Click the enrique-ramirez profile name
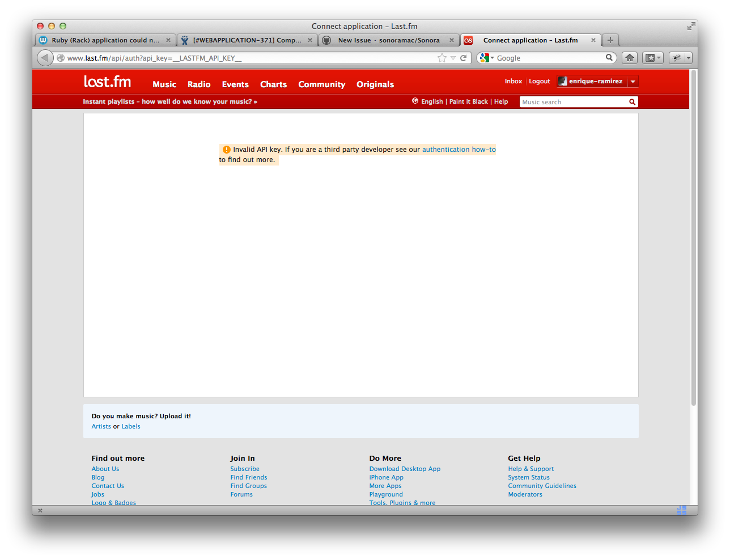 coord(596,81)
